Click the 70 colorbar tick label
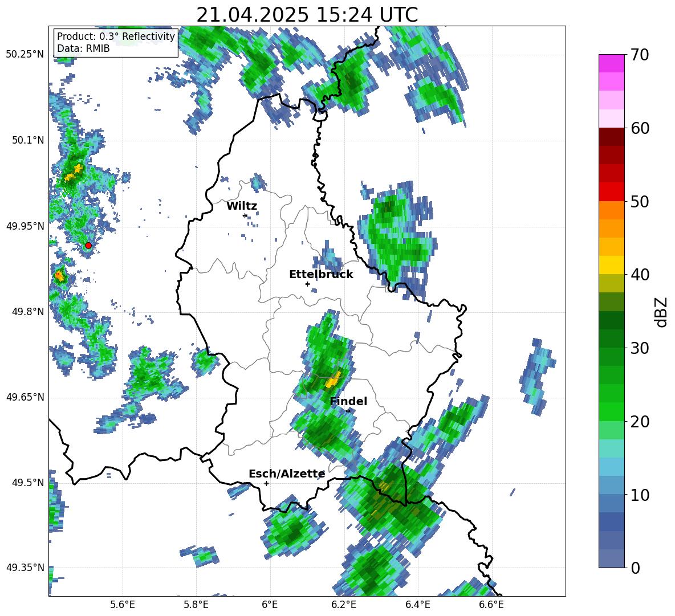This screenshot has width=675, height=616. tap(639, 55)
